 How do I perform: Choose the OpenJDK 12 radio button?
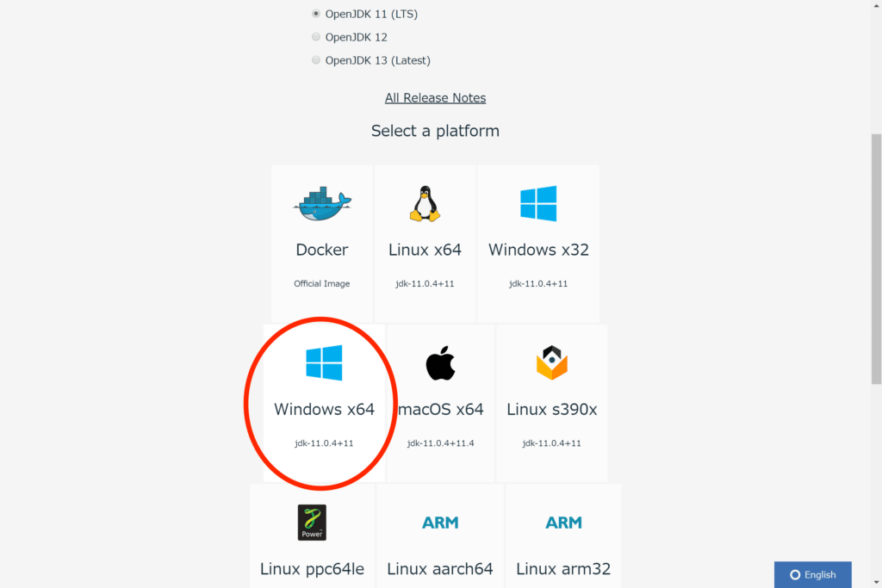coord(315,36)
